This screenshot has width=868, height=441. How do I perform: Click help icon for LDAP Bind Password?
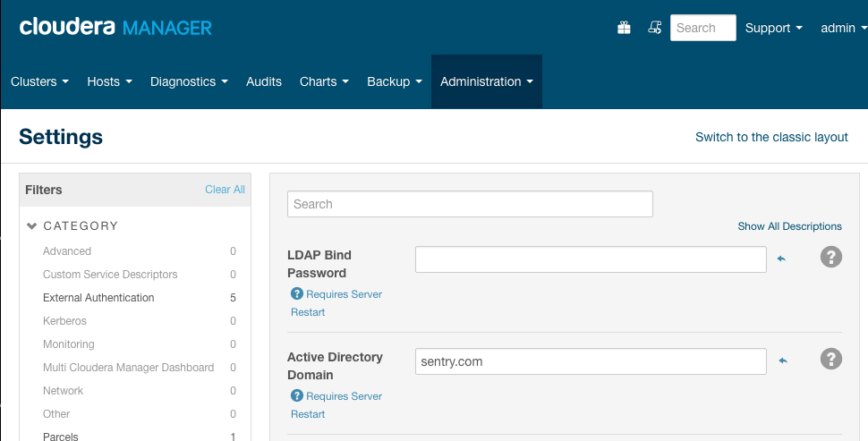coord(831,258)
